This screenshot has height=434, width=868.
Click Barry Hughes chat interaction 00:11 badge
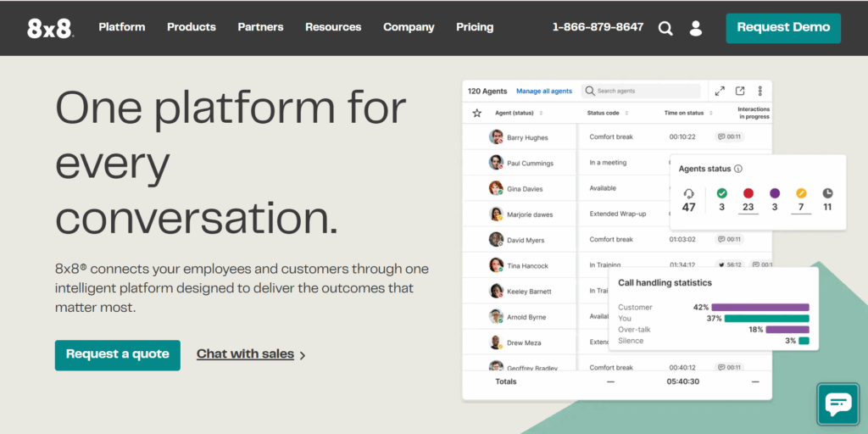(x=729, y=136)
